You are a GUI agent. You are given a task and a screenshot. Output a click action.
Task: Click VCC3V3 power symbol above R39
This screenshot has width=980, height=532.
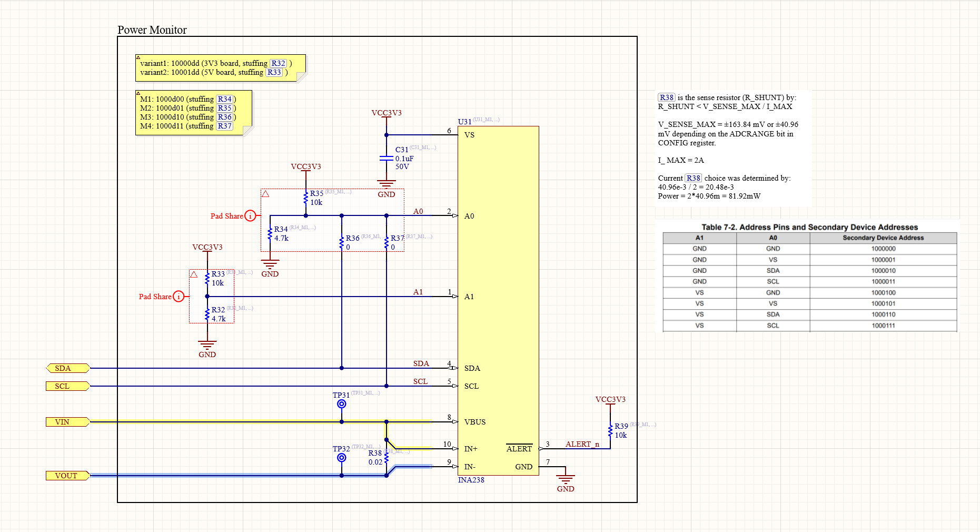[610, 400]
